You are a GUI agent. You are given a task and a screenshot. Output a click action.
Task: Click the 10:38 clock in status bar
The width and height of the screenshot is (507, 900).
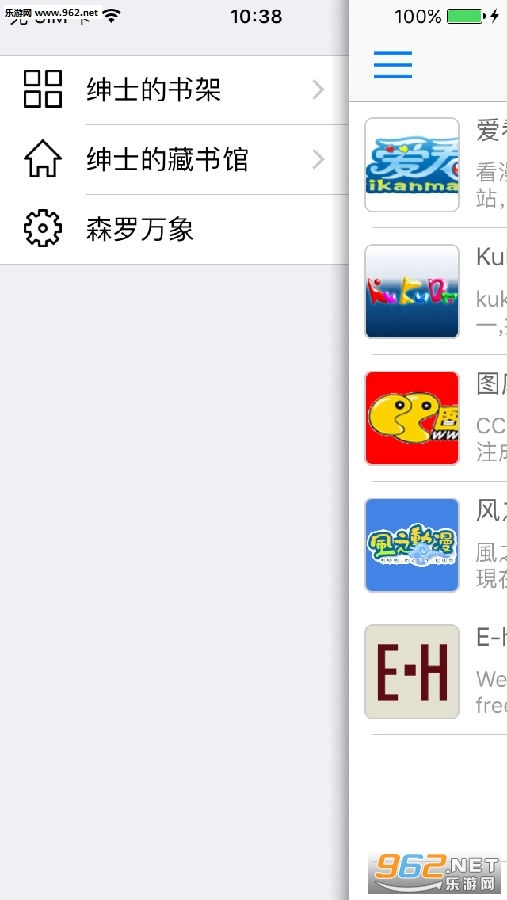256,17
